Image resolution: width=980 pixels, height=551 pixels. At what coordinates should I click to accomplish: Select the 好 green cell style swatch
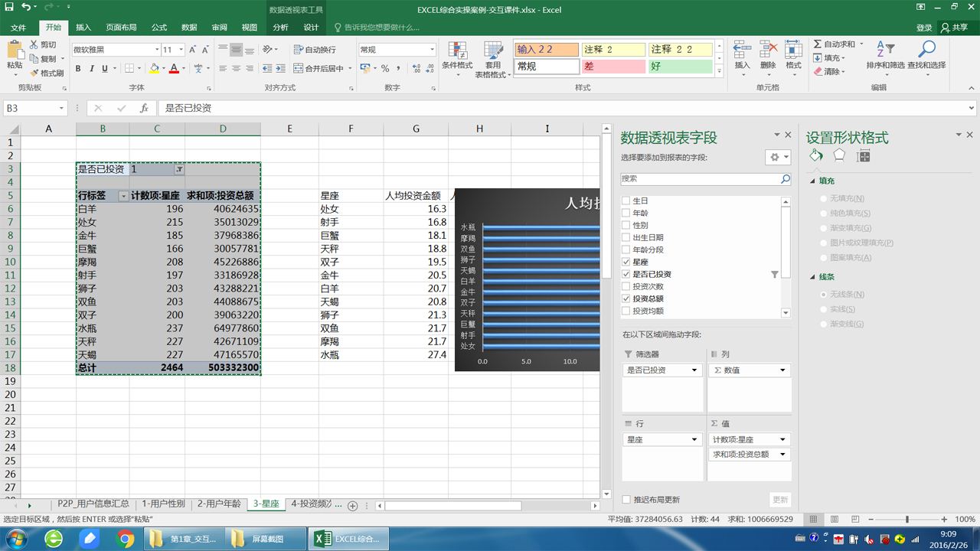(681, 67)
